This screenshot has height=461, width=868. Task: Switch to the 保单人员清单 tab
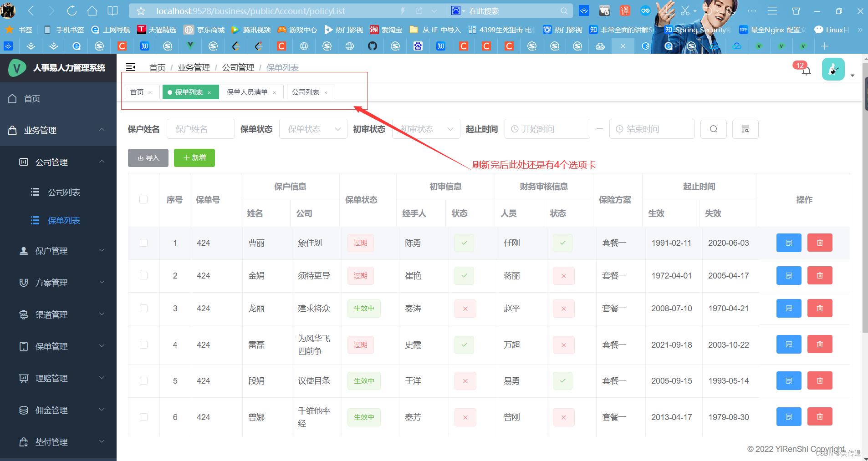(x=248, y=92)
